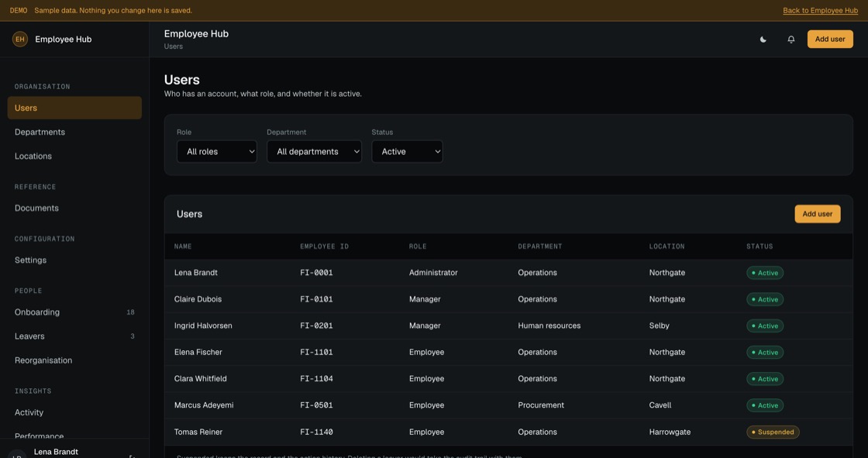The width and height of the screenshot is (868, 458).
Task: Click the Active status badge for Lena Brandt
Action: tap(765, 273)
